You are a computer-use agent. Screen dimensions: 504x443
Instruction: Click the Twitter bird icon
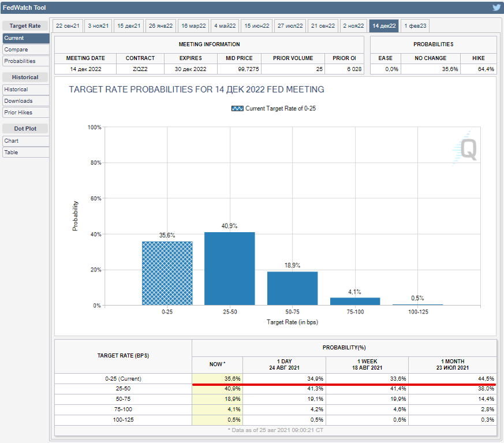[496, 7]
